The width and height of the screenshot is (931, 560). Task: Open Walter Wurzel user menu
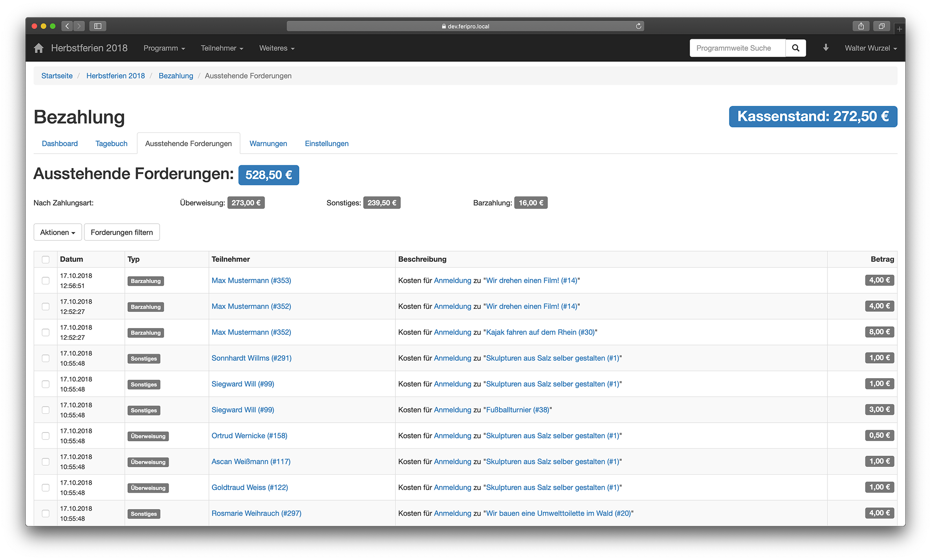click(x=870, y=48)
